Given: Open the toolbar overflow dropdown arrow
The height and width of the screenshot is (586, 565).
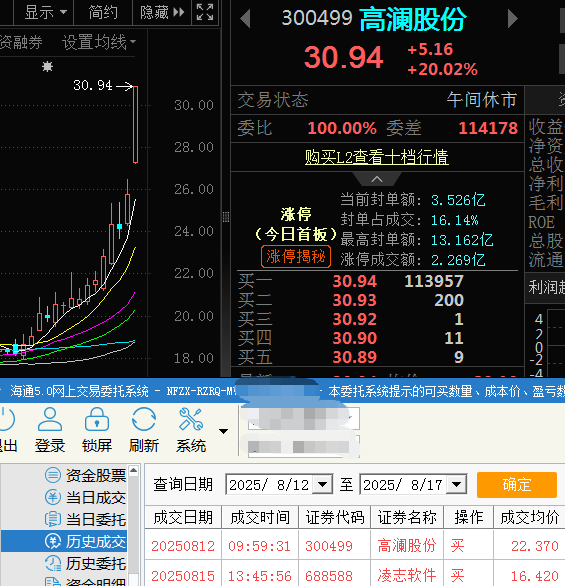Looking at the screenshot, I should point(223,432).
